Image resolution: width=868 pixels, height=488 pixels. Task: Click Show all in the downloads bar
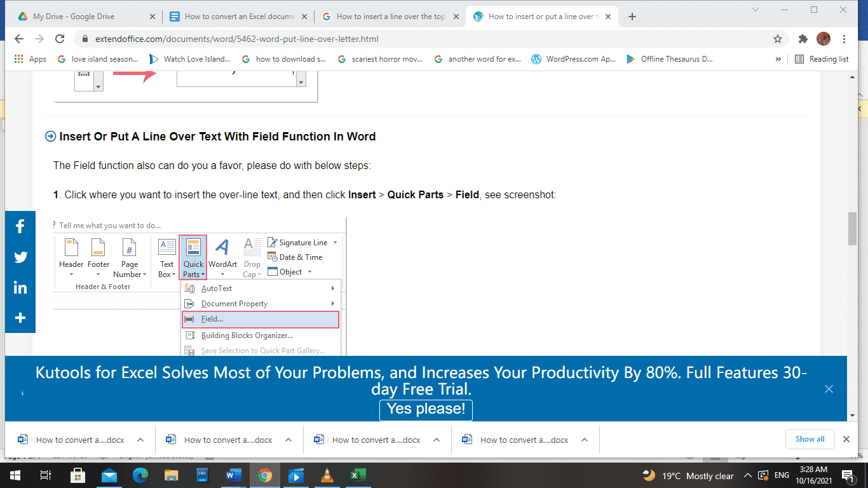pos(810,439)
